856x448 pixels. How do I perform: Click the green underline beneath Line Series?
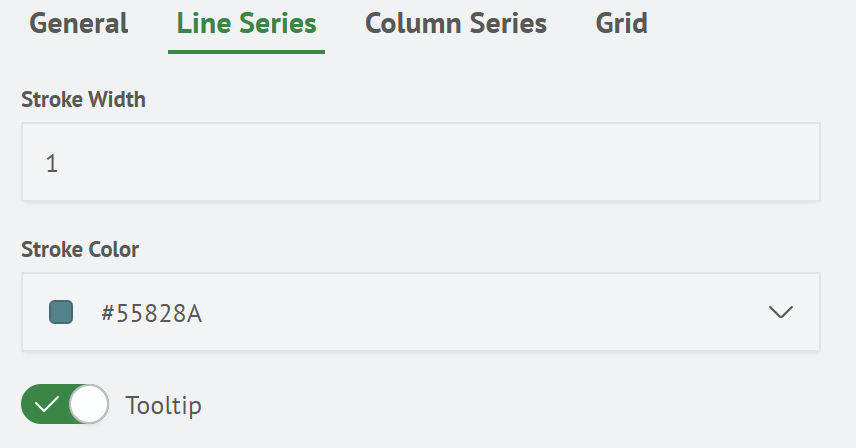click(246, 50)
